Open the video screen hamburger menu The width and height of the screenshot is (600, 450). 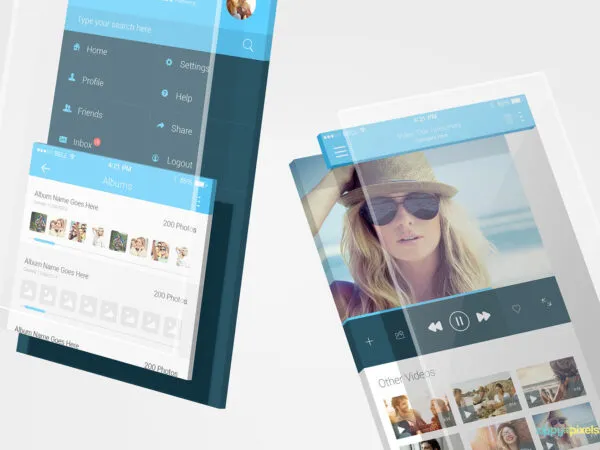pos(341,152)
